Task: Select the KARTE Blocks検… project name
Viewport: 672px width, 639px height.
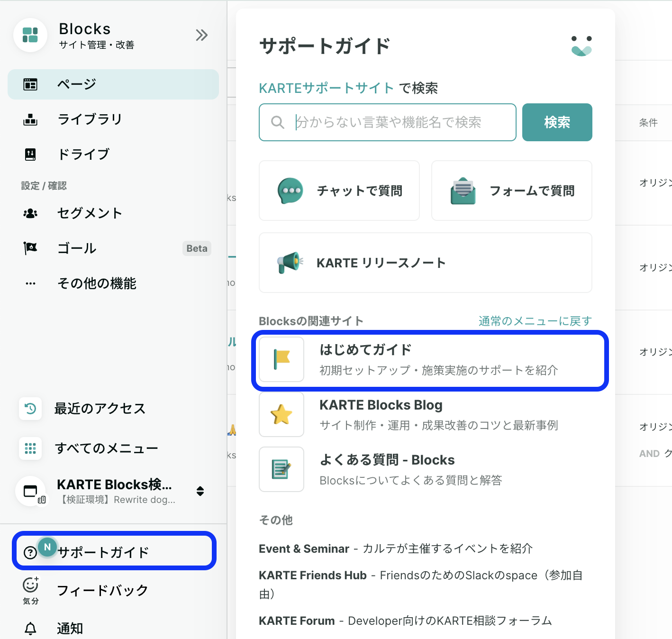Action: click(114, 484)
